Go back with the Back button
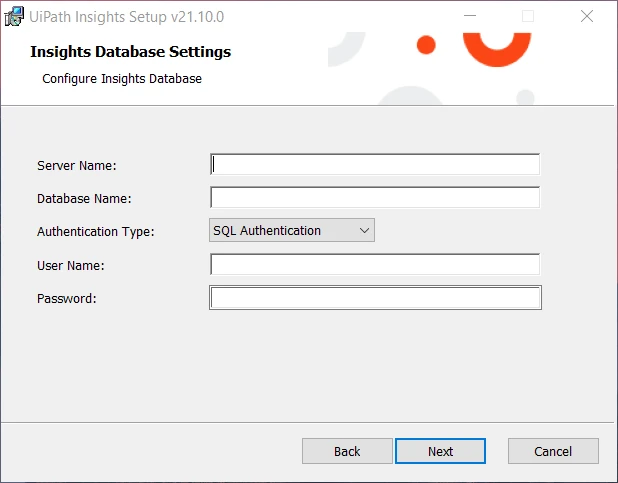618x483 pixels. (347, 451)
